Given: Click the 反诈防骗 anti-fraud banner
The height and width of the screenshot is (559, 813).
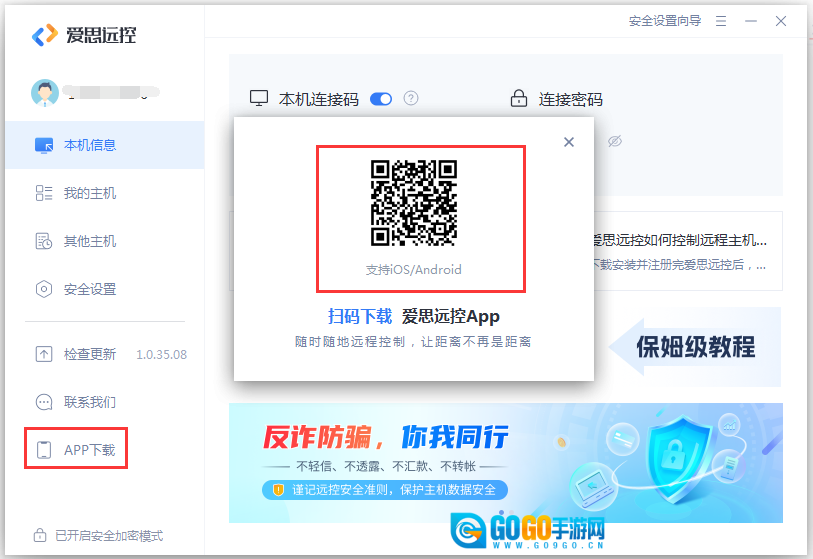Looking at the screenshot, I should [x=505, y=463].
